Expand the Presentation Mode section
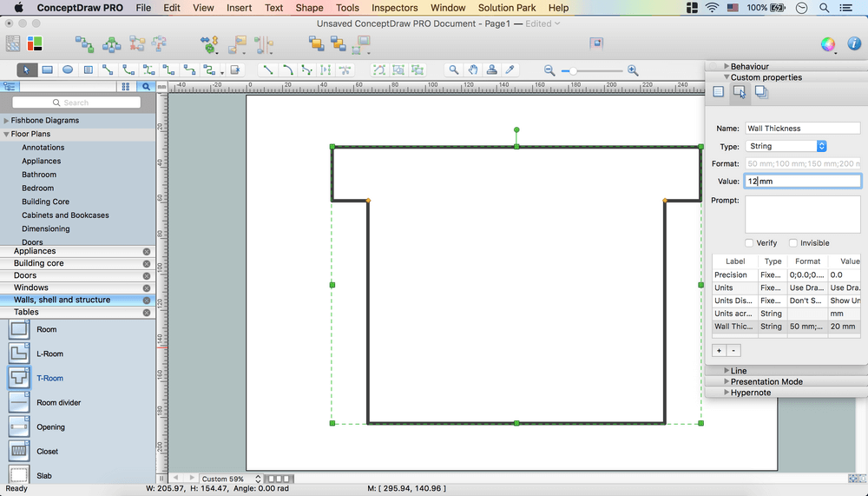The image size is (868, 496). (x=727, y=381)
